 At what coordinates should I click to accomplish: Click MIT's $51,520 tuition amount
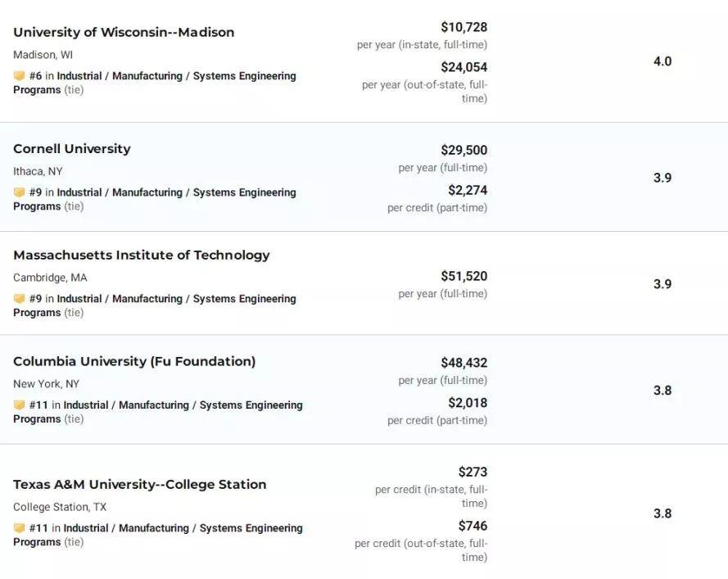click(463, 276)
